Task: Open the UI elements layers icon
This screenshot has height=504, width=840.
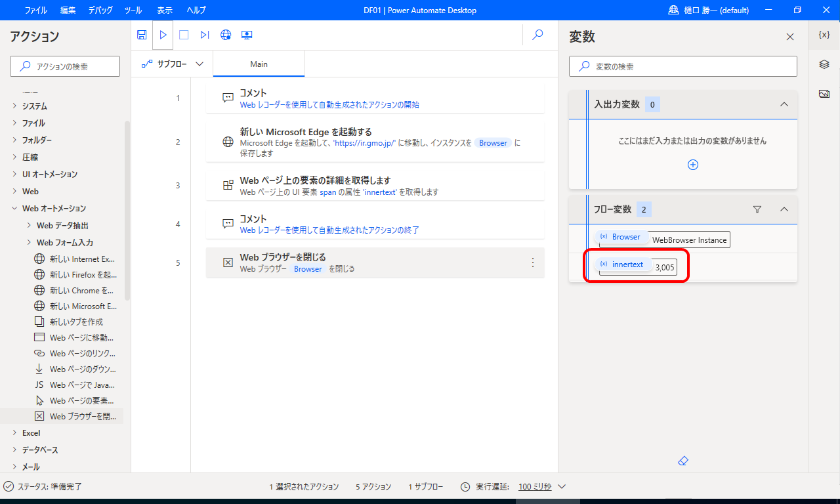Action: 824,64
